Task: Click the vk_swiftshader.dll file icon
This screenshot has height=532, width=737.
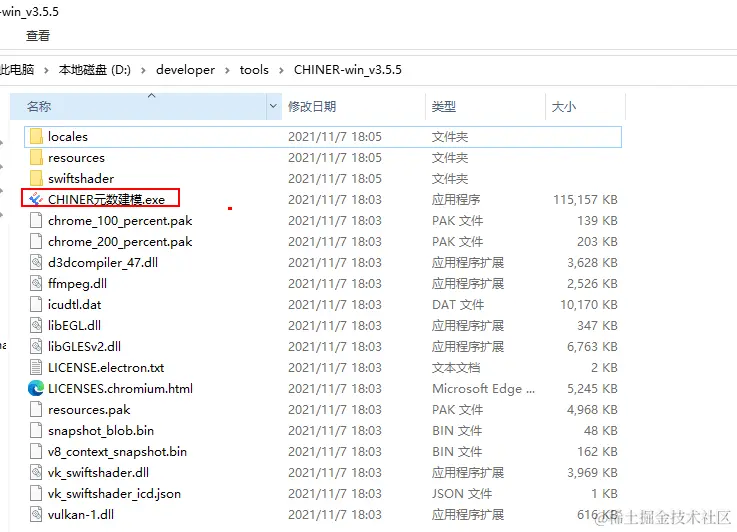Action: (36, 472)
